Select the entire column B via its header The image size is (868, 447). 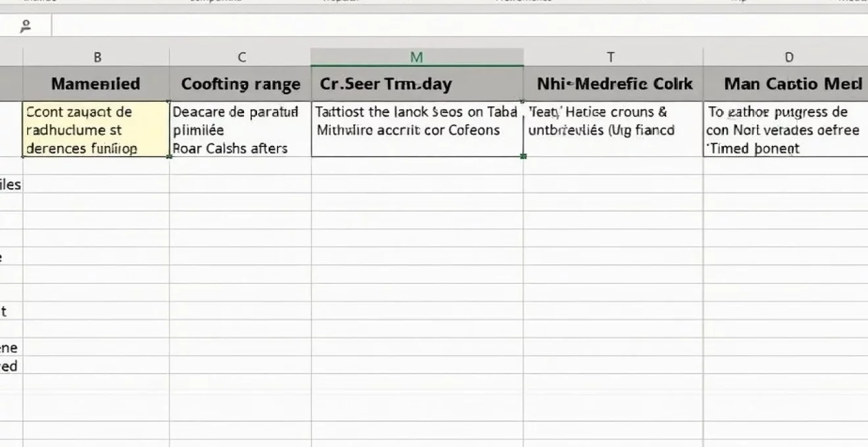pos(97,57)
